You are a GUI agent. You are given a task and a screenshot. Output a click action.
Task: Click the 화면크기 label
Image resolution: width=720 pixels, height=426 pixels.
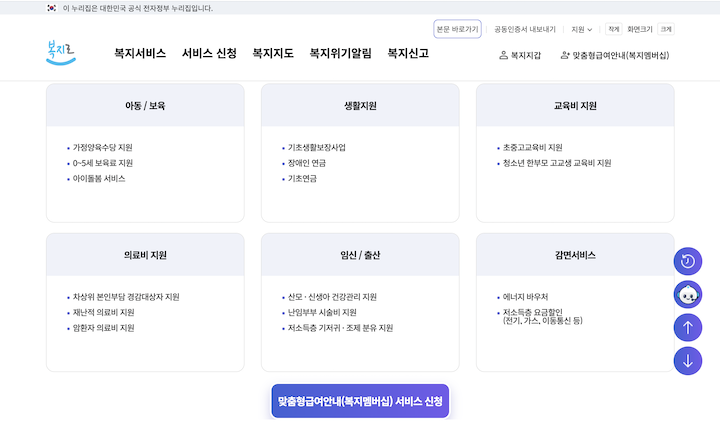pos(640,29)
